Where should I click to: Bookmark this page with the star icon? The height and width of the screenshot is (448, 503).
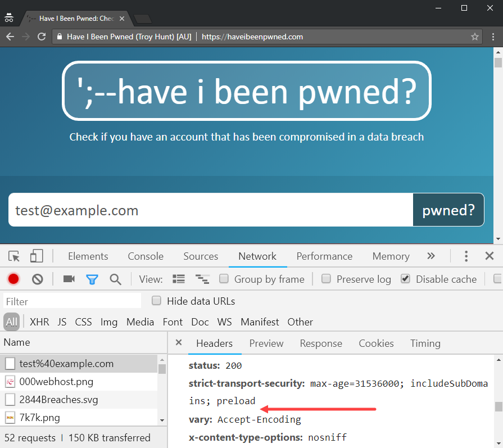coord(475,37)
